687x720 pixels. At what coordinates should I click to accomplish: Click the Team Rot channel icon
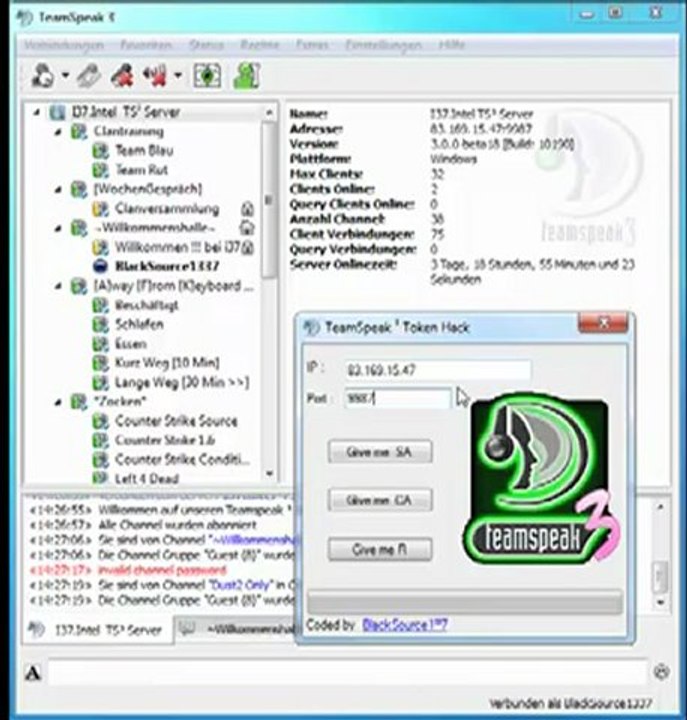[x=100, y=170]
